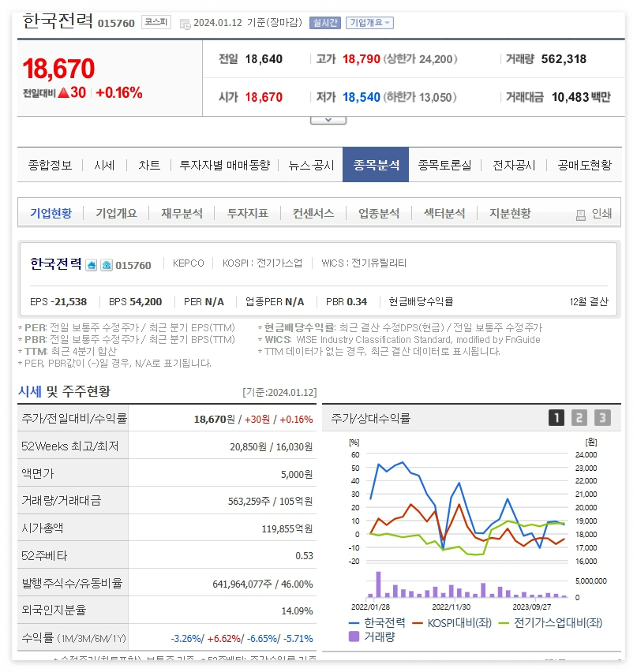Screen dimensions: 637x672
Task: Click the 실시간 button
Action: point(325,23)
